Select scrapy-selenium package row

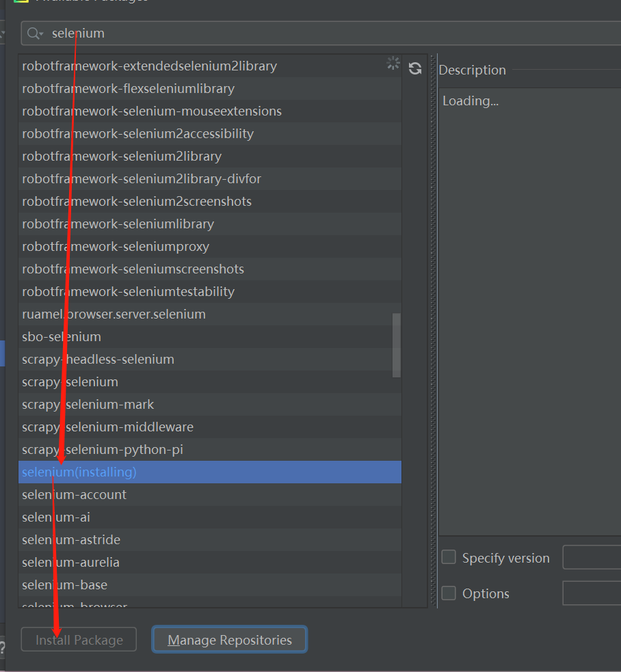click(210, 382)
